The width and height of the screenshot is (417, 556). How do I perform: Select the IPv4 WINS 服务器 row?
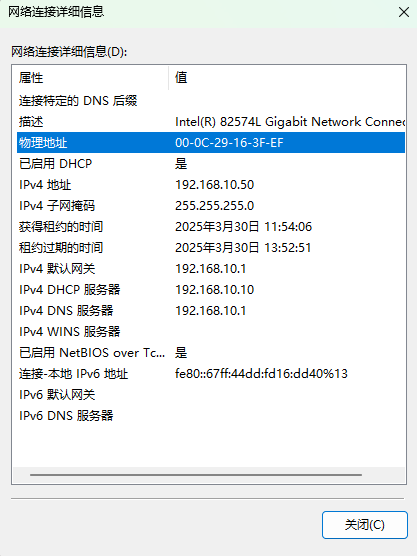click(211, 332)
